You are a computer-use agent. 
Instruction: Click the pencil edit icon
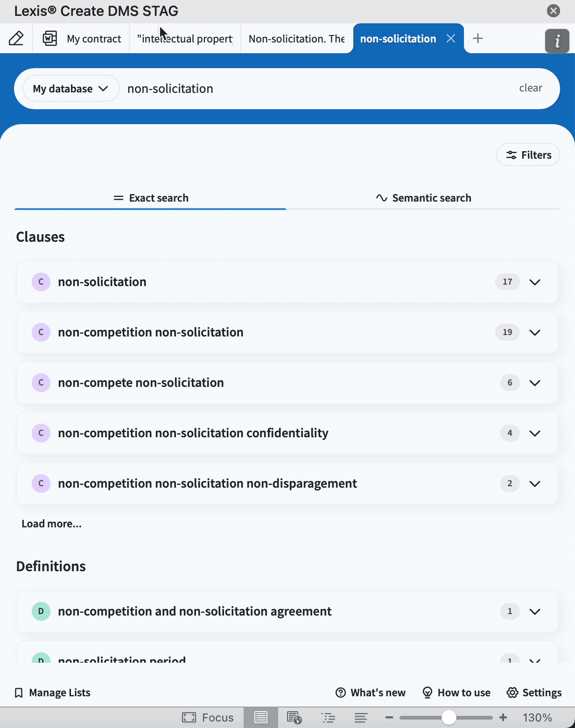coord(16,38)
